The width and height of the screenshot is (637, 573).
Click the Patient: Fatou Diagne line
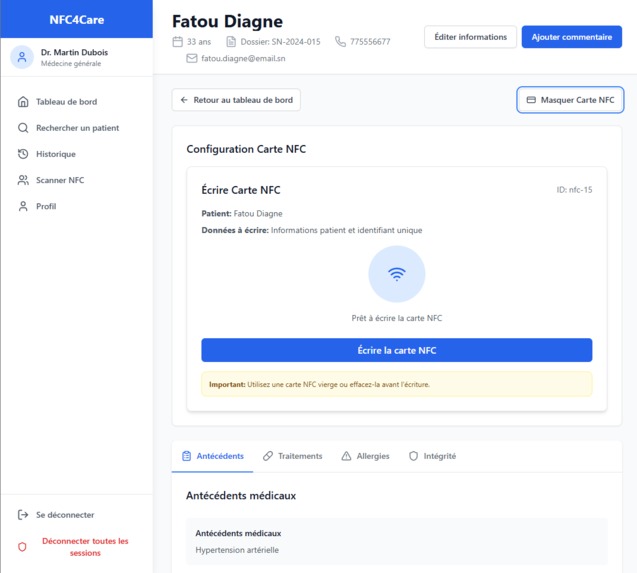click(x=242, y=214)
